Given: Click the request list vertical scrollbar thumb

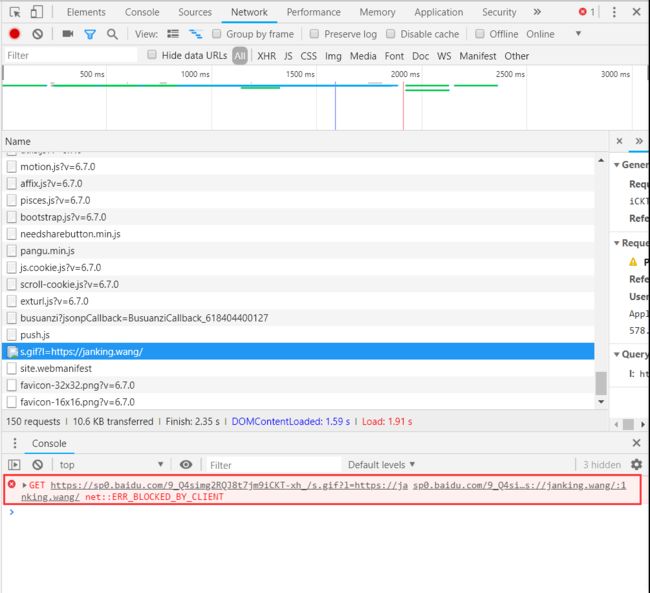Looking at the screenshot, I should [x=601, y=384].
